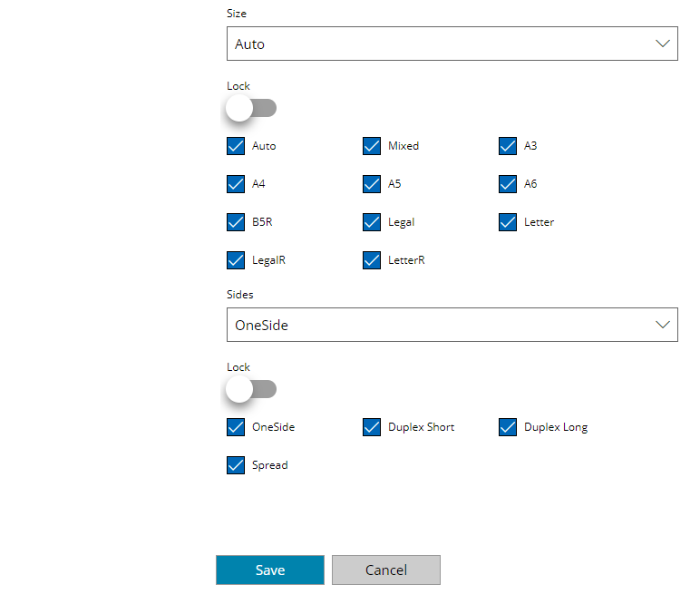Click the Cancel button
The width and height of the screenshot is (700, 604).
point(386,570)
